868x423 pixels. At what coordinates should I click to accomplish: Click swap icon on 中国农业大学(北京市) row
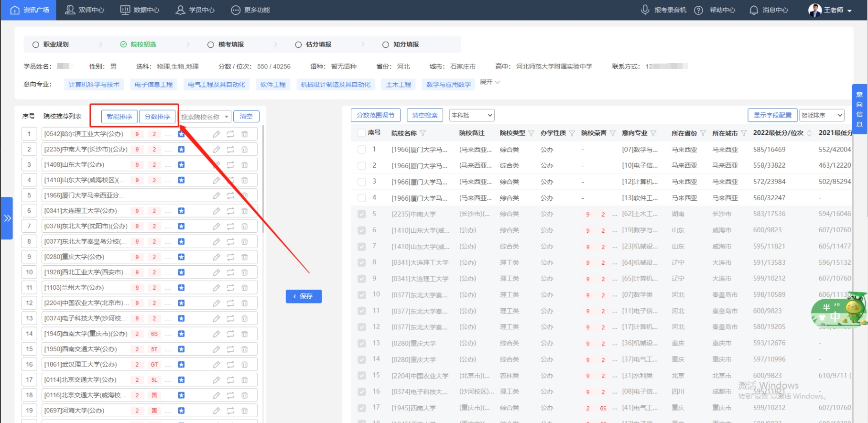(230, 303)
